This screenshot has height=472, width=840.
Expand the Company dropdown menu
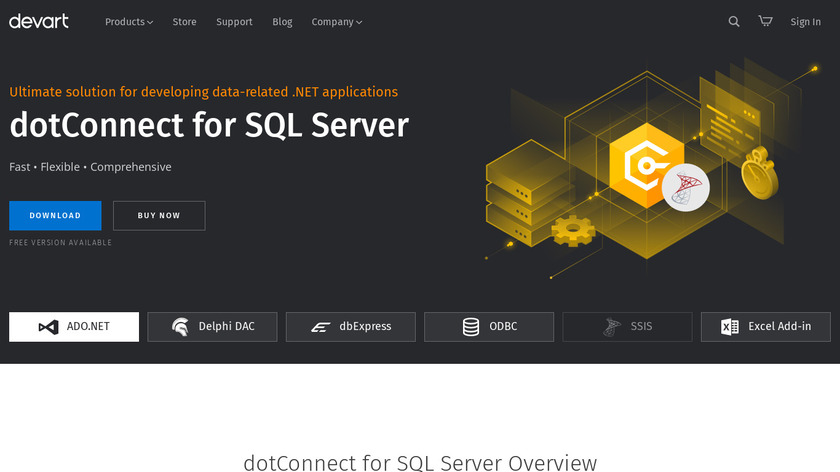point(336,22)
